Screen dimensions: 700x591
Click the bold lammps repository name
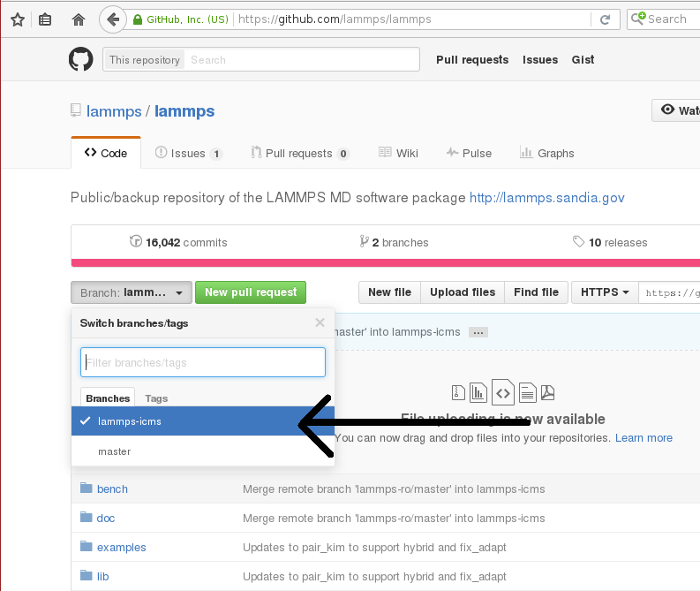tap(184, 111)
